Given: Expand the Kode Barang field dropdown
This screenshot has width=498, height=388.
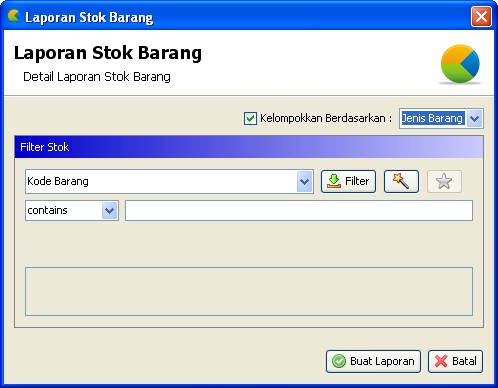Looking at the screenshot, I should tap(304, 182).
